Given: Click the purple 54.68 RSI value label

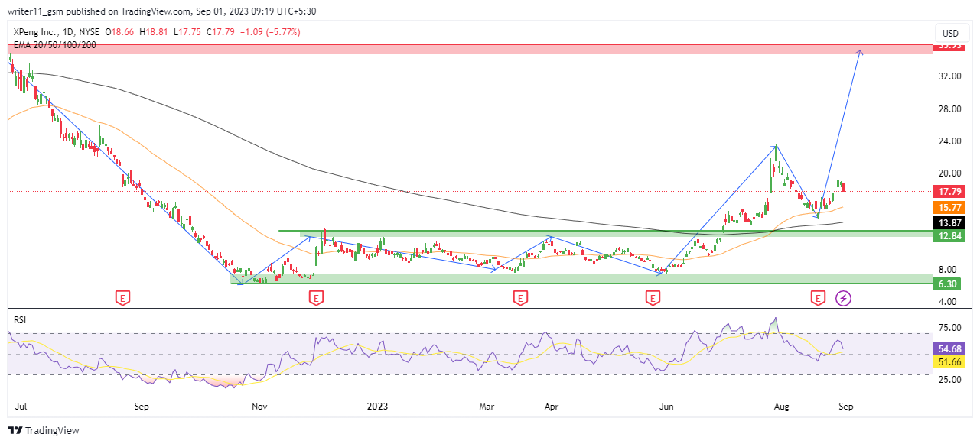Looking at the screenshot, I should pos(948,348).
